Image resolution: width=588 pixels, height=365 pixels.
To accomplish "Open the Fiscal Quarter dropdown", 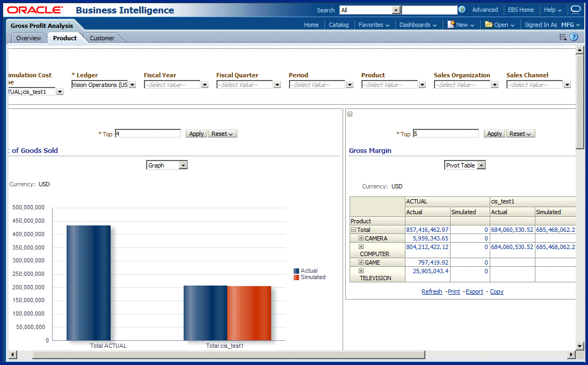I will pyautogui.click(x=277, y=85).
